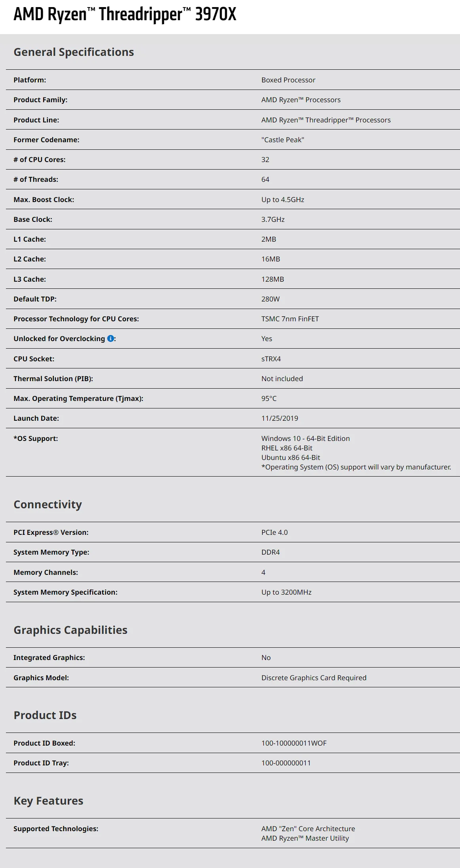Select the Product IDs heading

point(45,715)
